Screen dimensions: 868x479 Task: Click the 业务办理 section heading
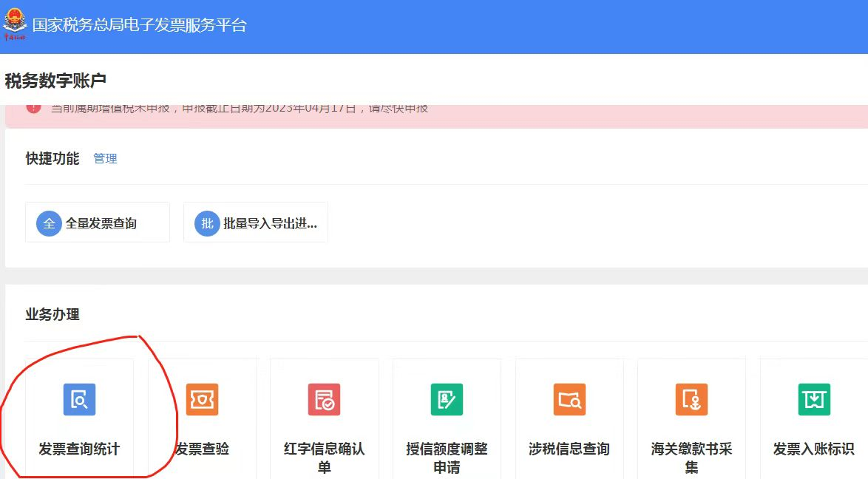[52, 315]
